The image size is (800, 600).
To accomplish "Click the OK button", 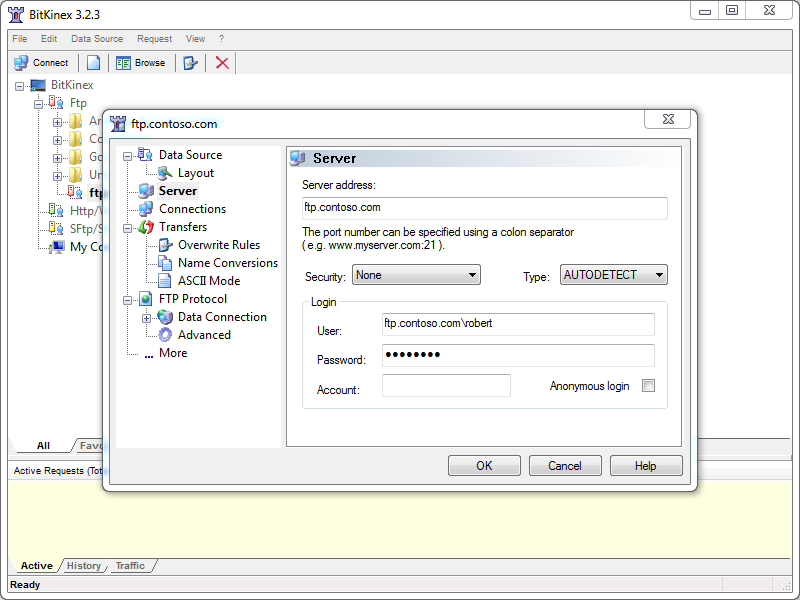I will [x=484, y=465].
